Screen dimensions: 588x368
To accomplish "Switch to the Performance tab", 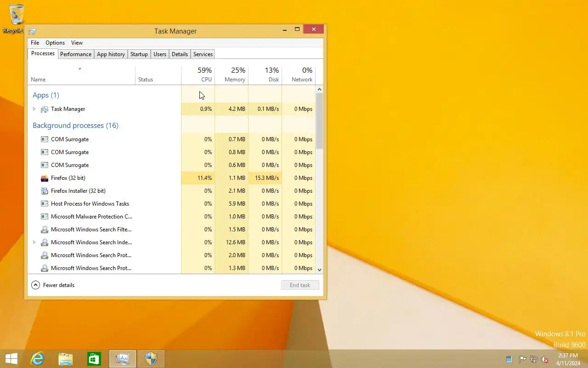I will pos(76,54).
